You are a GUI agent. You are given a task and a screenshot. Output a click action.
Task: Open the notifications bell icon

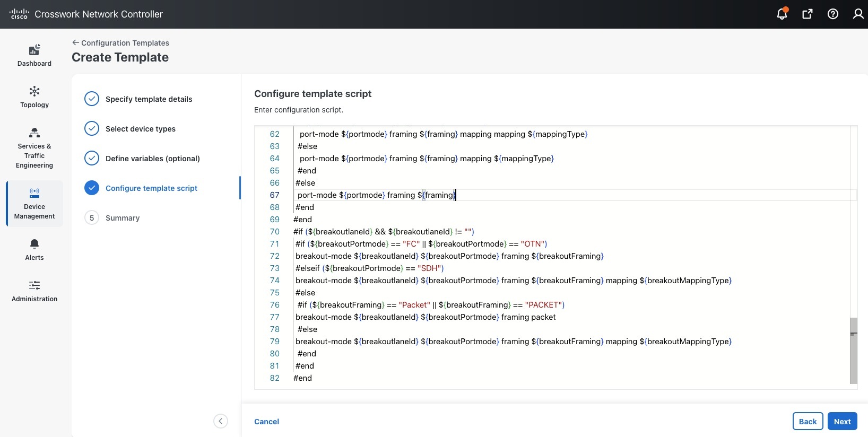pos(782,14)
